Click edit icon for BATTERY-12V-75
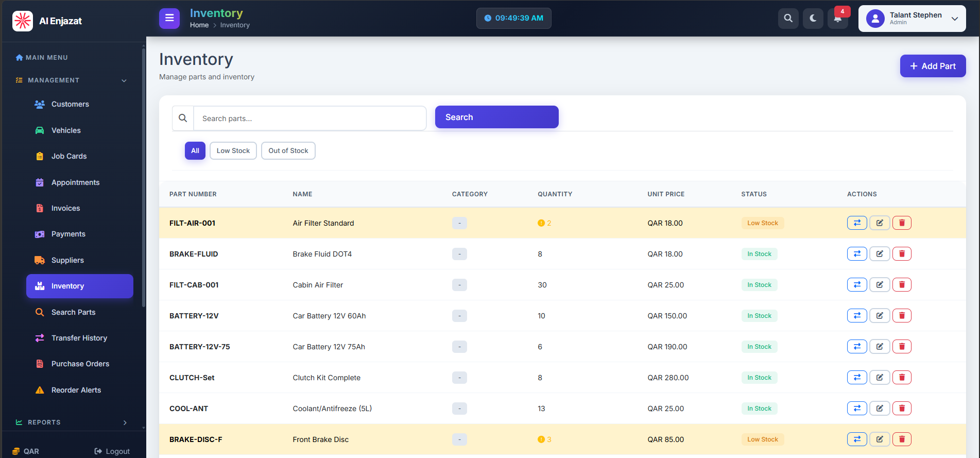The width and height of the screenshot is (980, 458). tap(880, 347)
